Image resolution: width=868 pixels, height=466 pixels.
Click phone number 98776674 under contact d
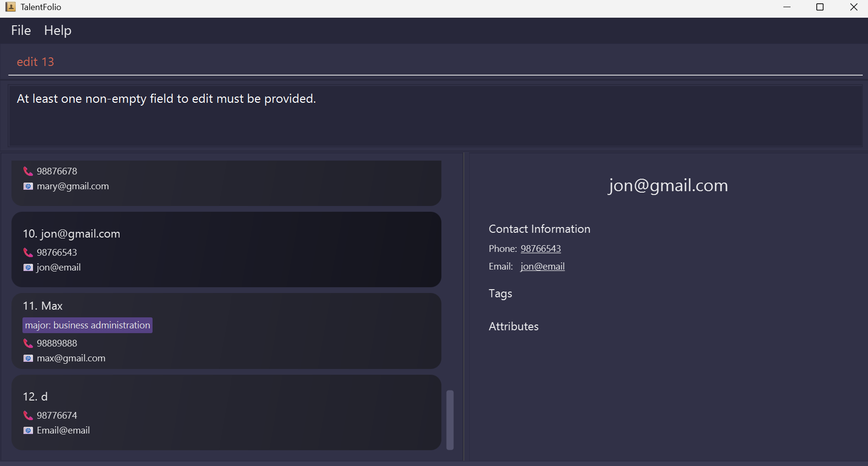tap(57, 415)
